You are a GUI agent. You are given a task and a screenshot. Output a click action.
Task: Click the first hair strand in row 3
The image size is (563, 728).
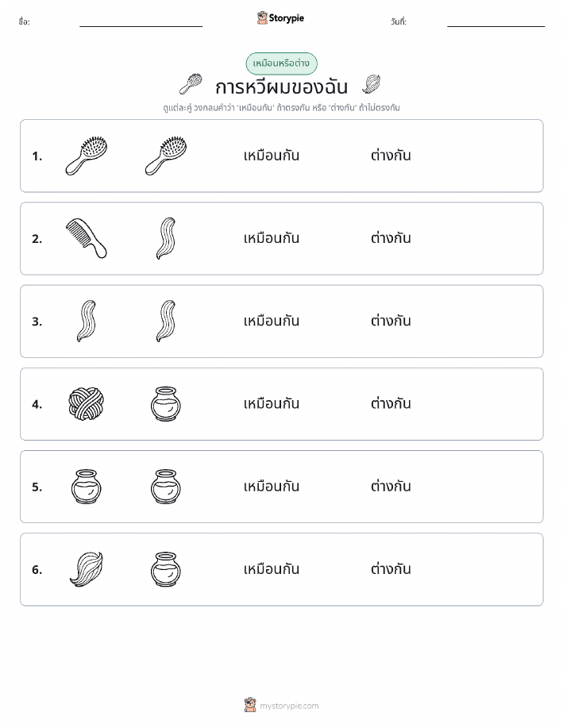pos(87,321)
